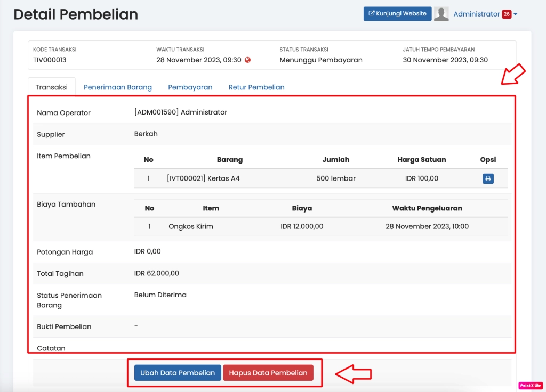This screenshot has width=546, height=392.
Task: Click Ubah Data Pembelian button
Action: [x=178, y=373]
